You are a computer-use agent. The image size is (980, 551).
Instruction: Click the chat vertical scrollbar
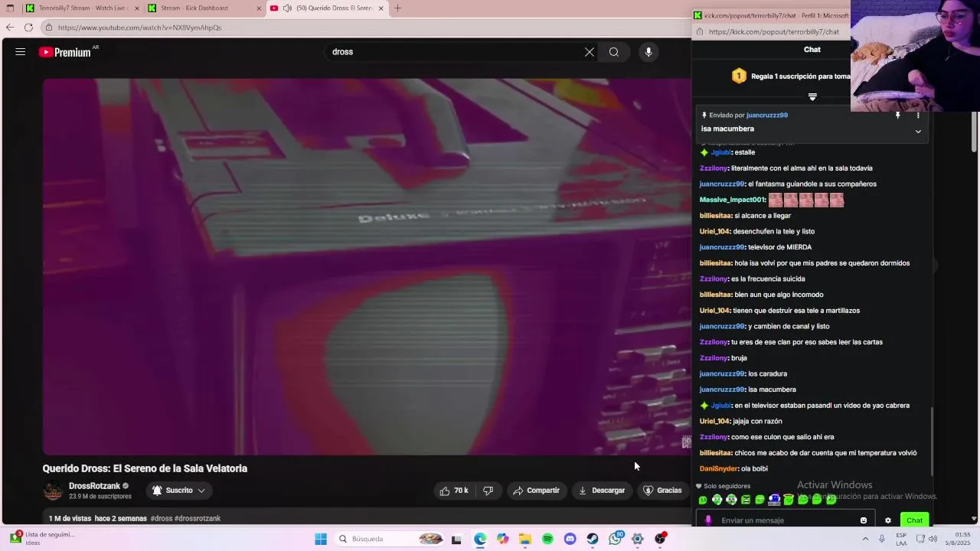933,440
